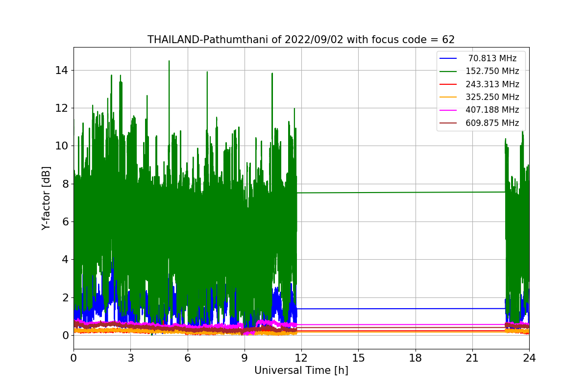Click x-axis tick label 12
This screenshot has width=588, height=392.
[301, 358]
